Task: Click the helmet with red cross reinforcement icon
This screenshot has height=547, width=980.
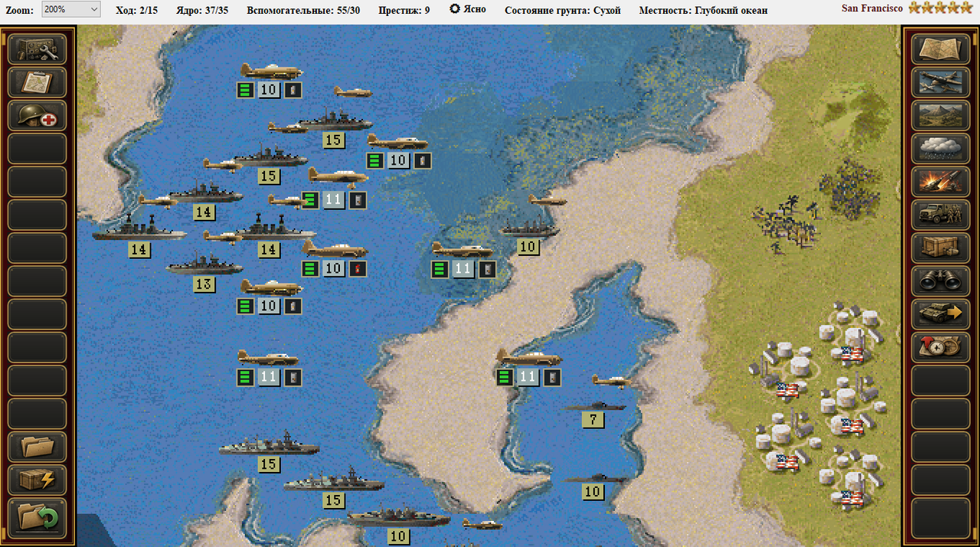Action: point(38,116)
